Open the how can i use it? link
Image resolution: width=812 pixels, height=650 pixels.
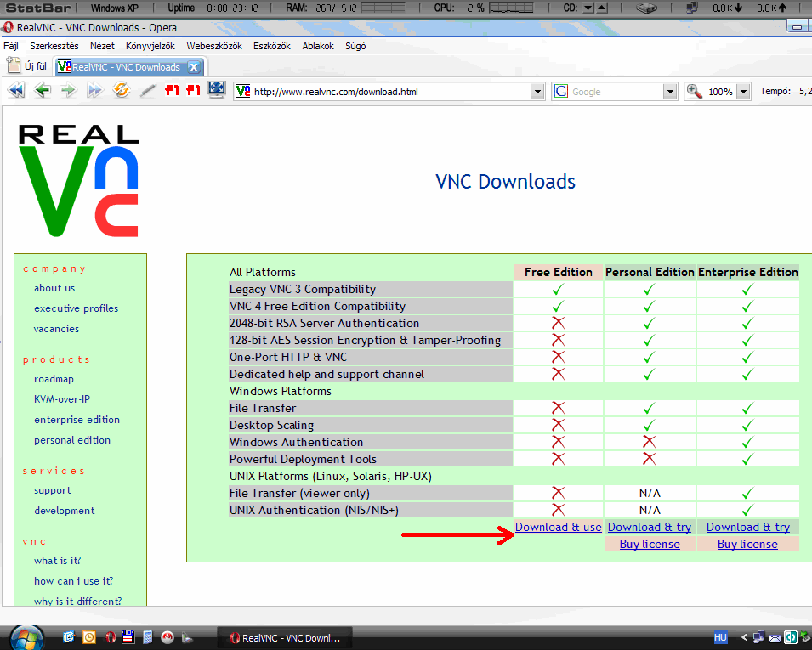tap(73, 581)
